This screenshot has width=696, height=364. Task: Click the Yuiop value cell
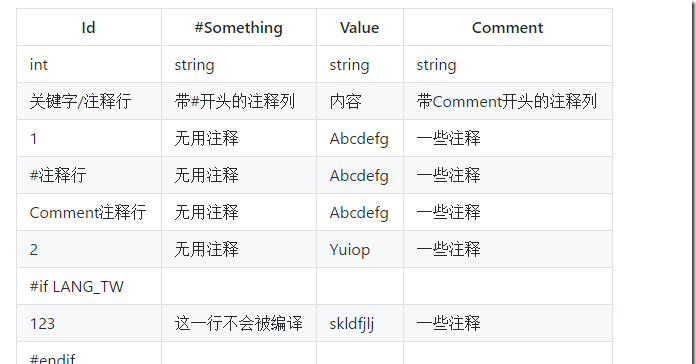[x=360, y=249]
